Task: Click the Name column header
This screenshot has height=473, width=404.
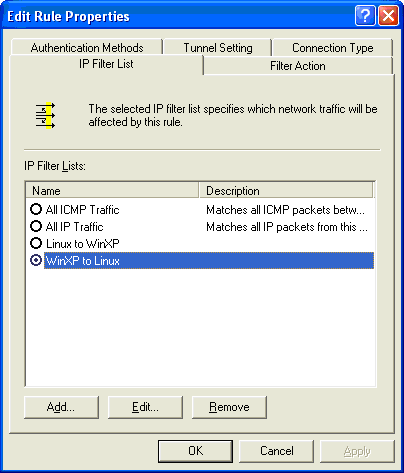Action: [x=112, y=191]
